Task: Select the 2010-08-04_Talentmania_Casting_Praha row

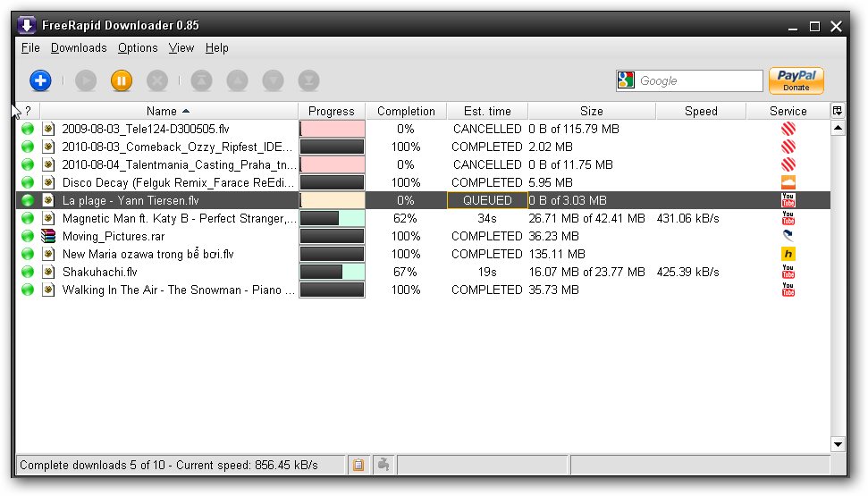Action: tap(423, 164)
